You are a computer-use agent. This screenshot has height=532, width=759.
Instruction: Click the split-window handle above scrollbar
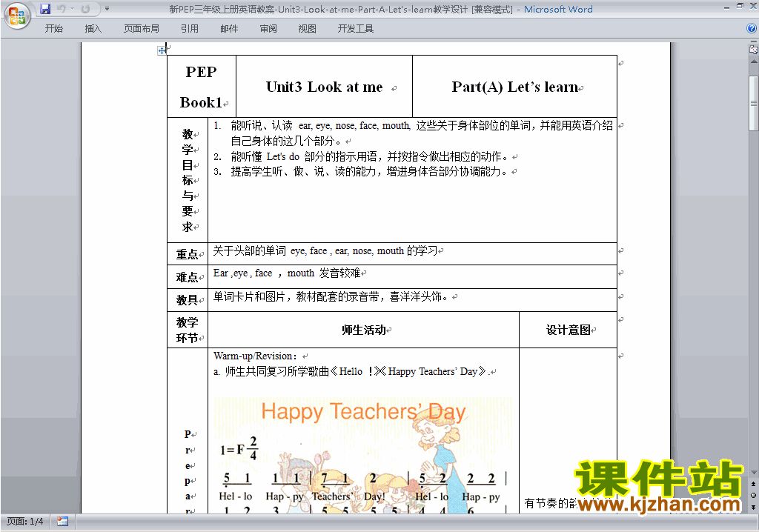click(x=753, y=41)
